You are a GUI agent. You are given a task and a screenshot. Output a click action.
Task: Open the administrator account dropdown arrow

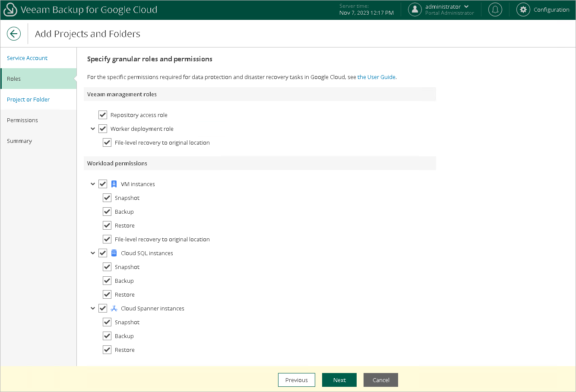click(x=466, y=6)
